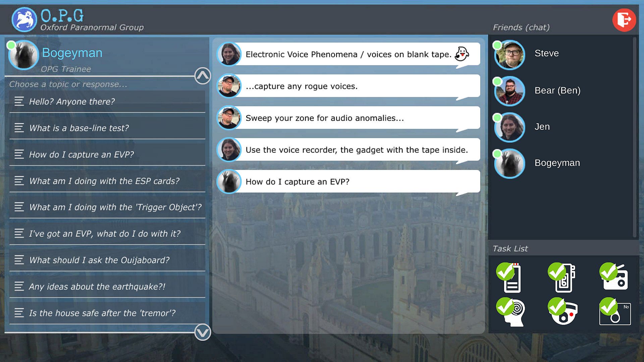
Task: Expand topic list with up chevron
Action: coord(203,76)
